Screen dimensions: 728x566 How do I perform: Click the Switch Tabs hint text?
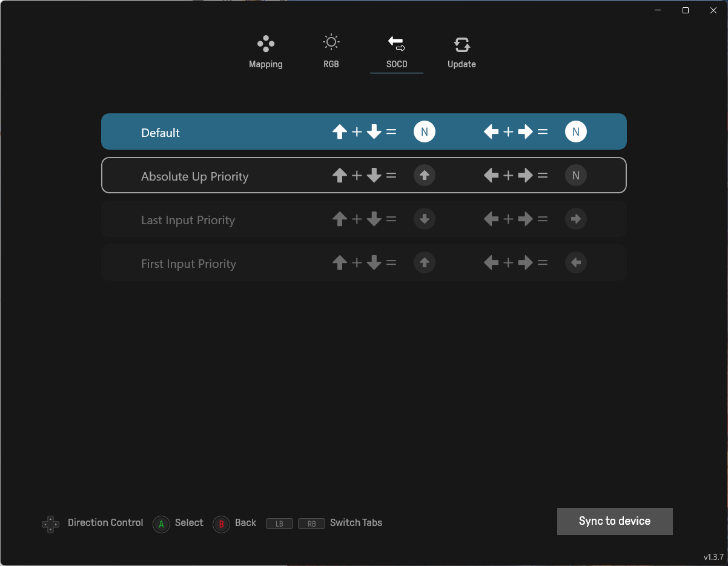356,522
